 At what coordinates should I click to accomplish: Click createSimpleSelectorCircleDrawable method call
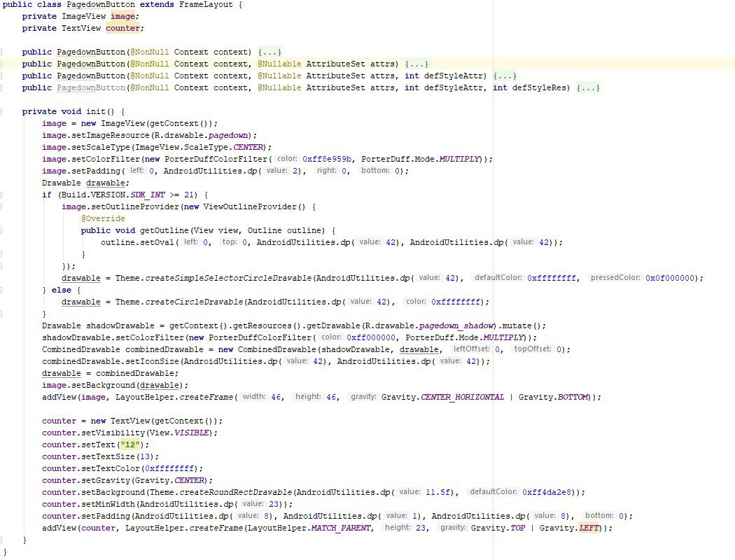pyautogui.click(x=228, y=279)
